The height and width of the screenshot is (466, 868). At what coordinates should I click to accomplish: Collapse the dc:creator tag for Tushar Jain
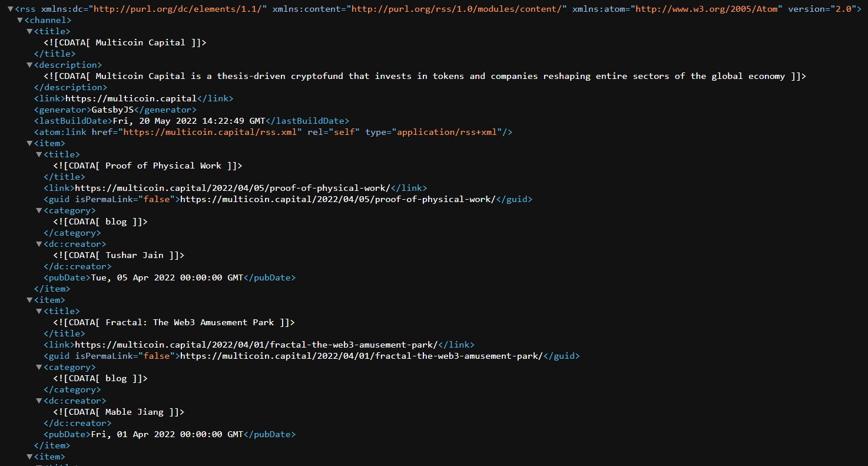coord(39,244)
